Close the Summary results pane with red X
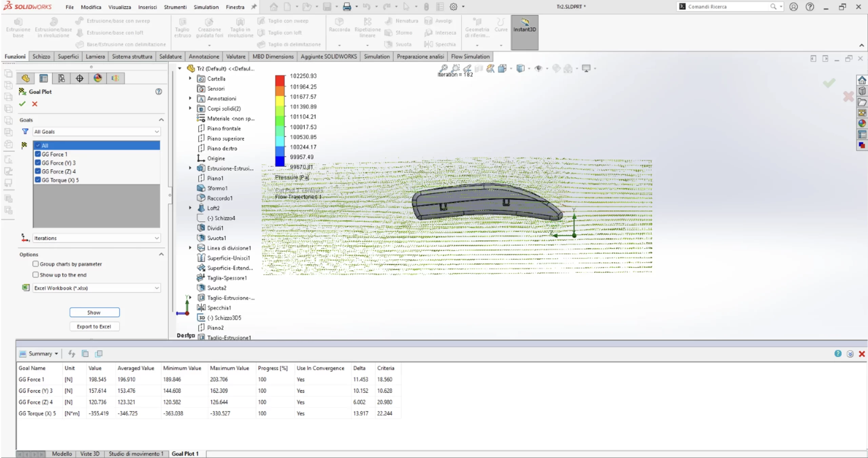The height and width of the screenshot is (458, 868). 862,354
